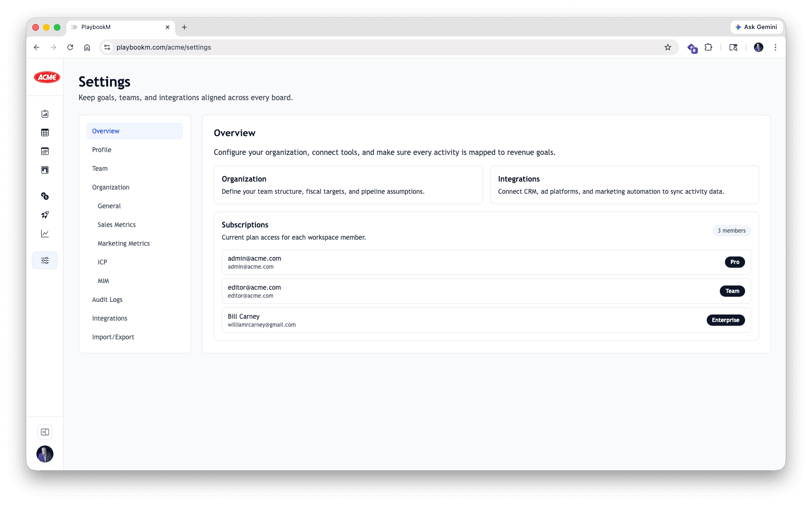Viewport: 812px width, 505px height.
Task: Click the Pro plan badge for admin@acme.com
Action: click(x=734, y=262)
